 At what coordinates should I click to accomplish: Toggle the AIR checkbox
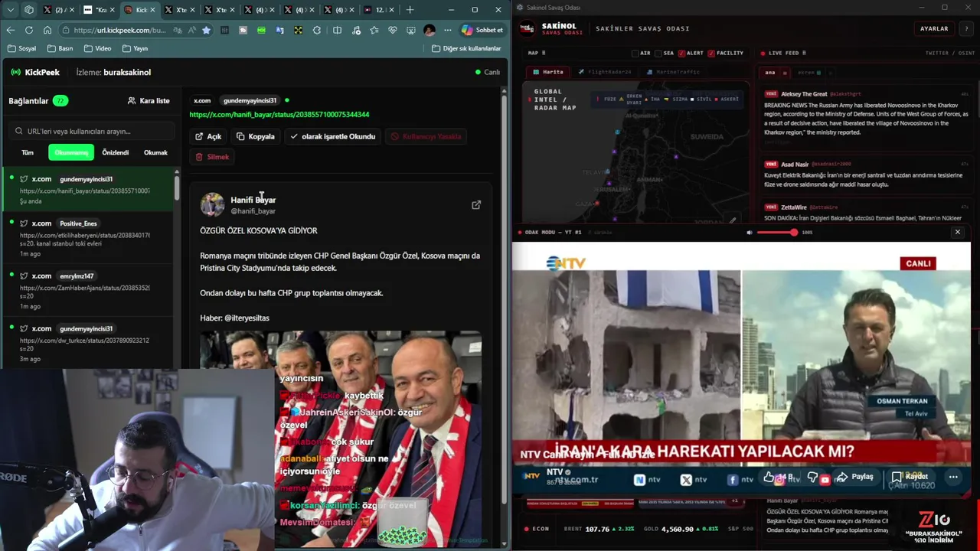635,54
